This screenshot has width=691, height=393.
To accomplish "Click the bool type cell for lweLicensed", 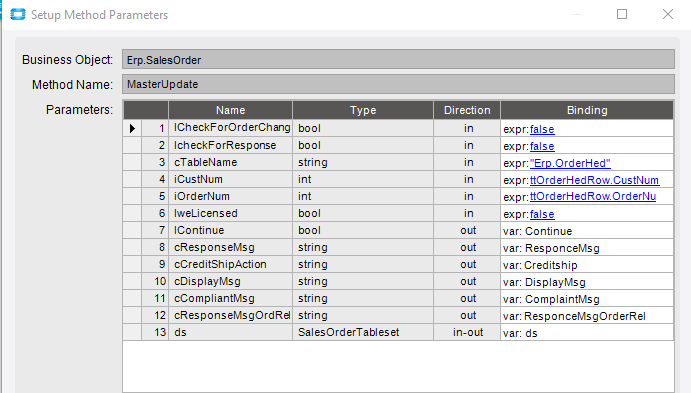I will pos(363,213).
